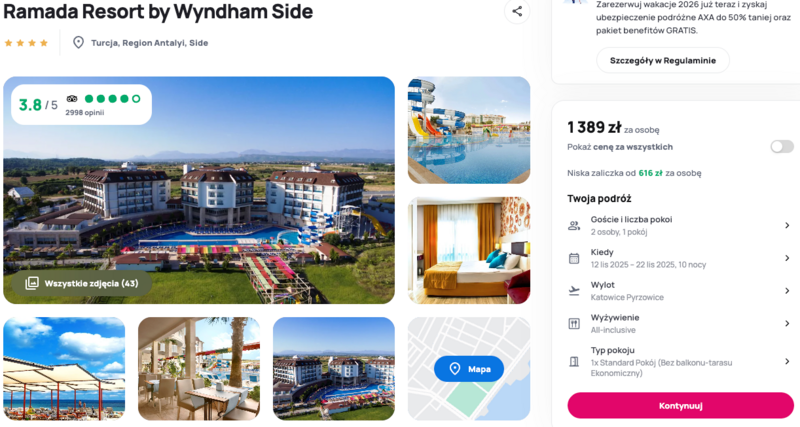The height and width of the screenshot is (427, 800).
Task: Click the door icon beside Typ pokoju
Action: click(574, 361)
